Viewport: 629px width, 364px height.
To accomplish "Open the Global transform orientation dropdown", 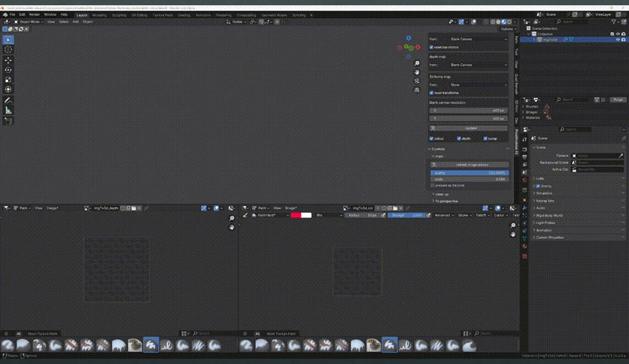I will (237, 22).
